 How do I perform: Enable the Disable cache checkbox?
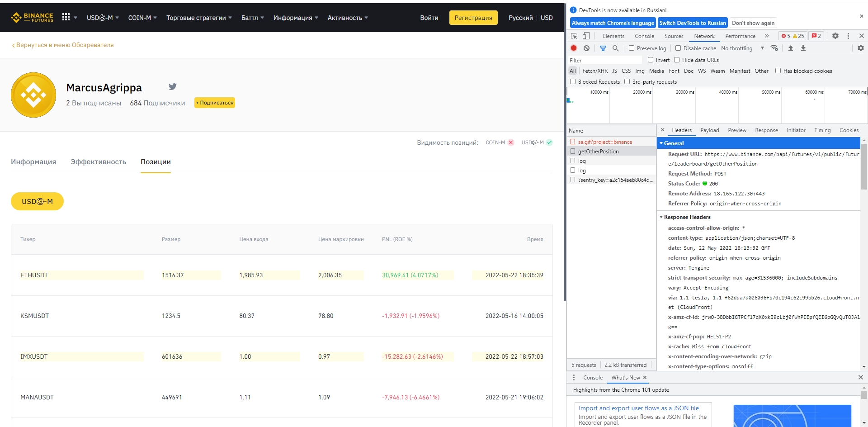678,48
